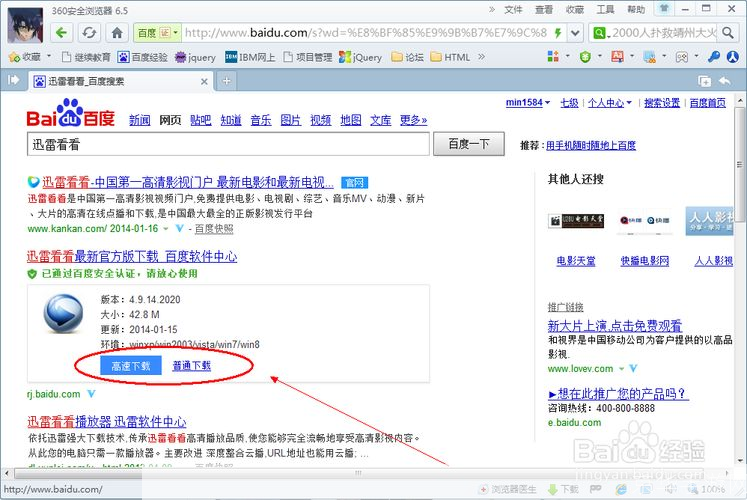
Task: Click the blue key password icon
Action: pyautogui.click(x=713, y=57)
